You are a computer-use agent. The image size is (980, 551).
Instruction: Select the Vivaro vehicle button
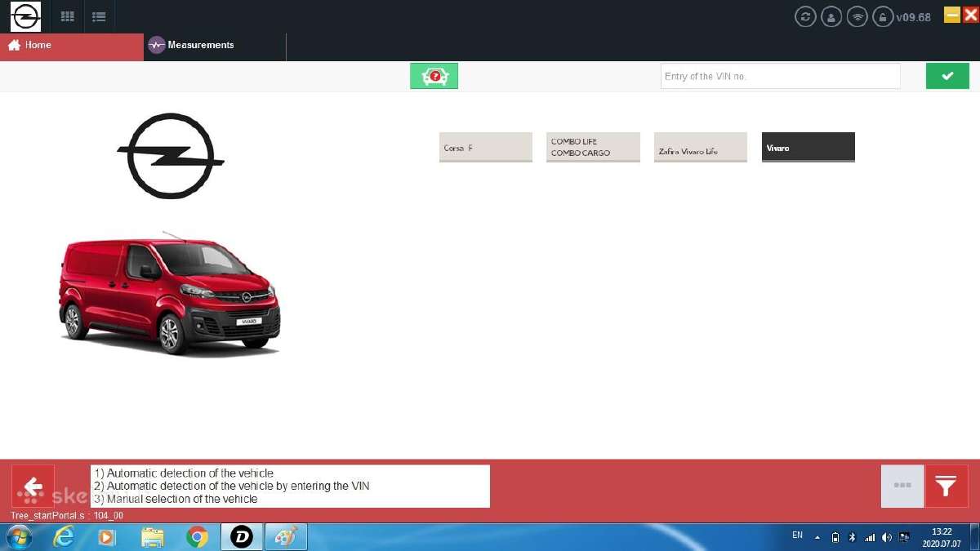(808, 147)
